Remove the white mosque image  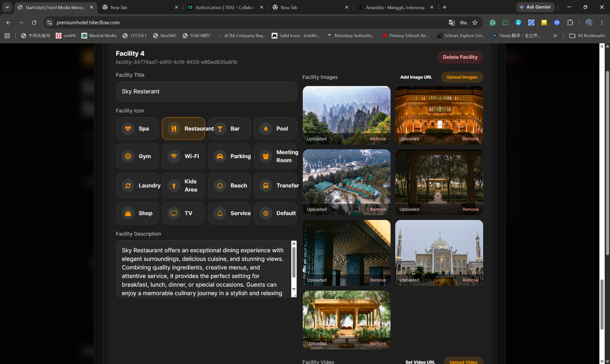point(470,280)
